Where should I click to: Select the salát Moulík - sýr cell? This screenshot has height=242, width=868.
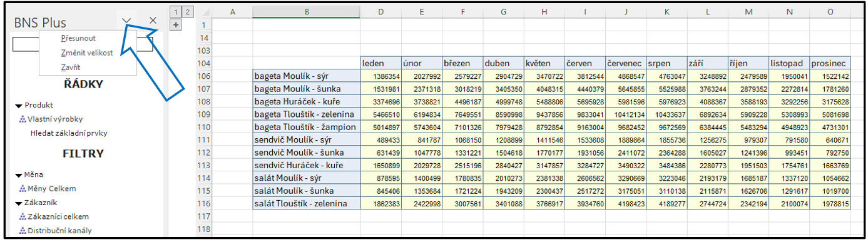[x=307, y=178]
